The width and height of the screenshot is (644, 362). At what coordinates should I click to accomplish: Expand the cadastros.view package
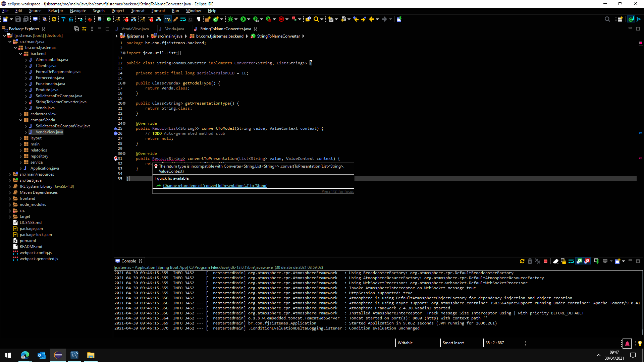pyautogui.click(x=20, y=114)
